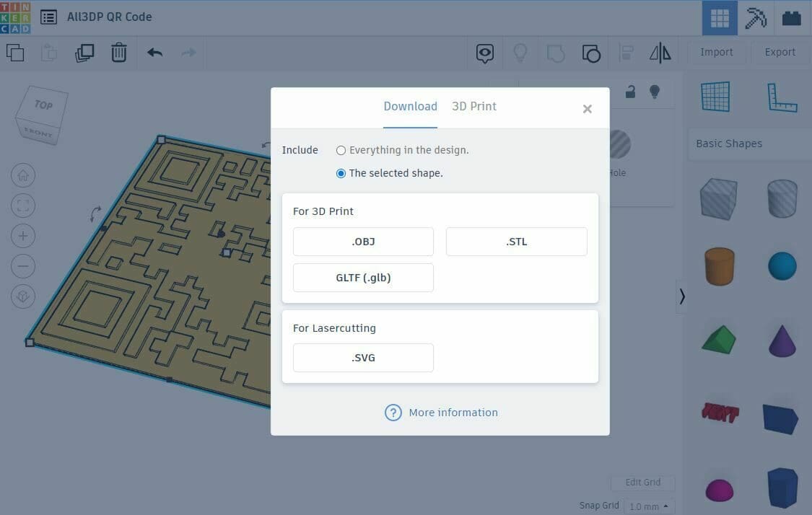The height and width of the screenshot is (515, 812).
Task: Open the design list icon
Action: point(48,17)
